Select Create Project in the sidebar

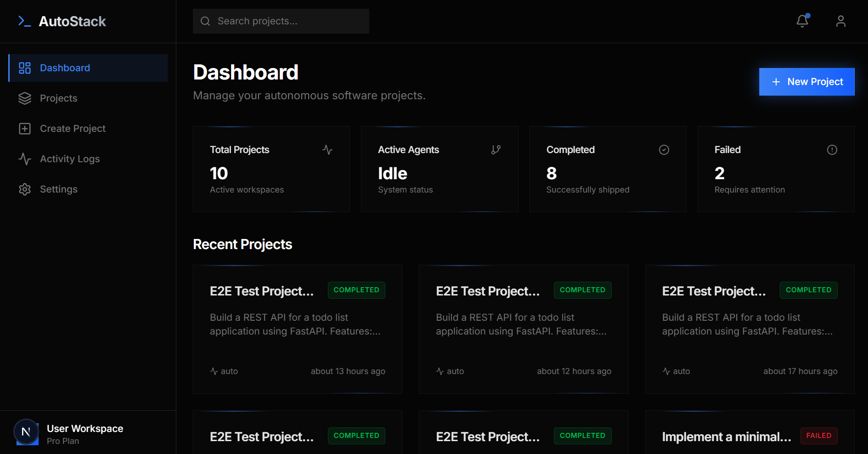[x=88, y=129]
